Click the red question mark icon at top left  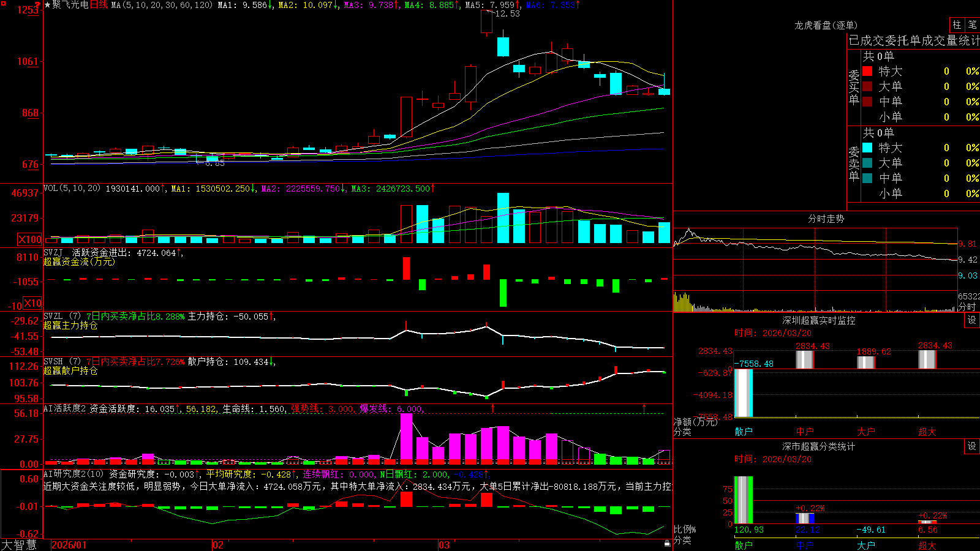click(39, 5)
